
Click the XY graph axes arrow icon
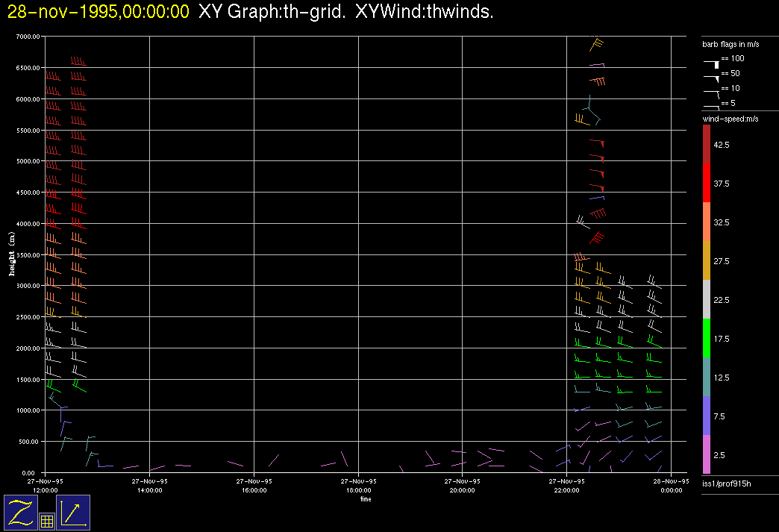click(73, 513)
